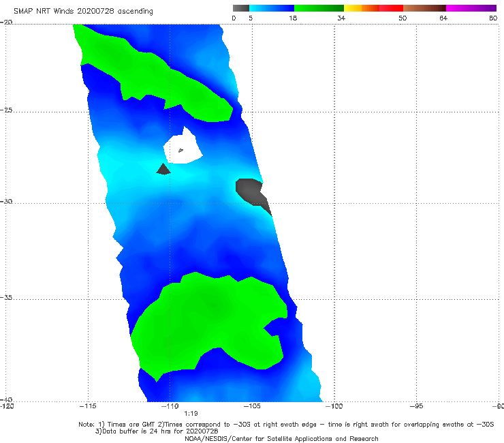Click the color bar label "80"

point(493,18)
